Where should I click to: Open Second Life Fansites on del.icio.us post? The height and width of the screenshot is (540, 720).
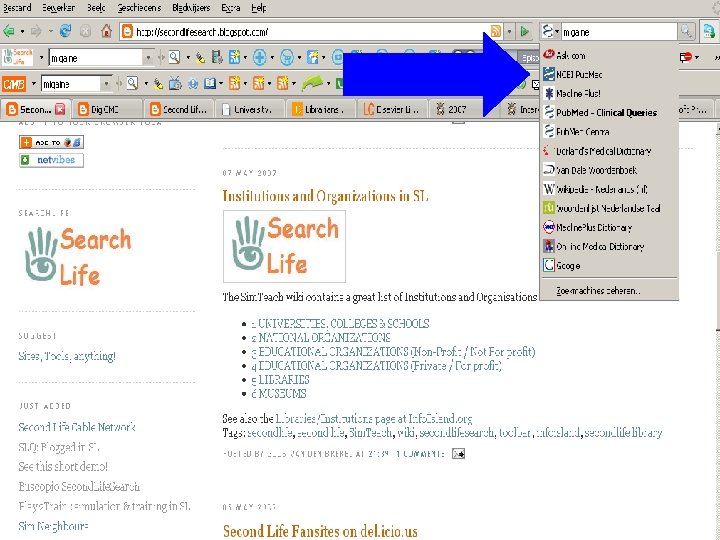(321, 531)
